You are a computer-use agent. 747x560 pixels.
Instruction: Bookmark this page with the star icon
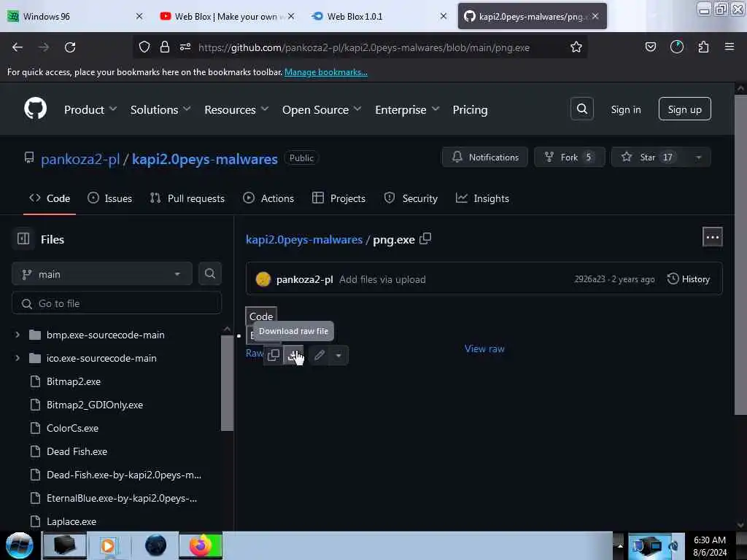click(x=576, y=47)
